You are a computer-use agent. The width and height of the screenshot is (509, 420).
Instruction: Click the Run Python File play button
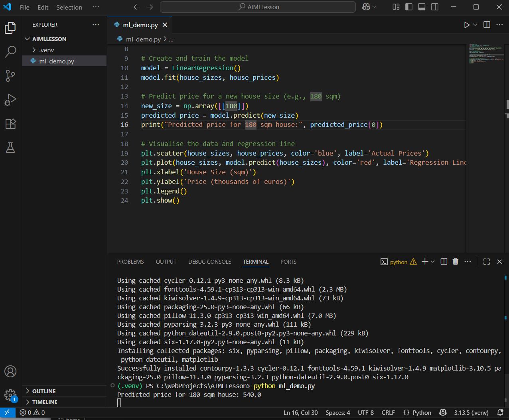point(466,25)
